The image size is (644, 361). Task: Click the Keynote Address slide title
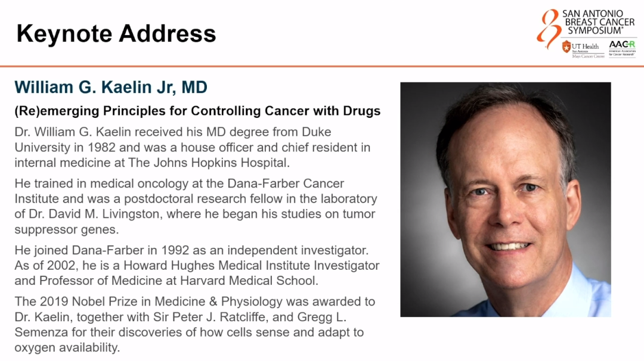116,33
